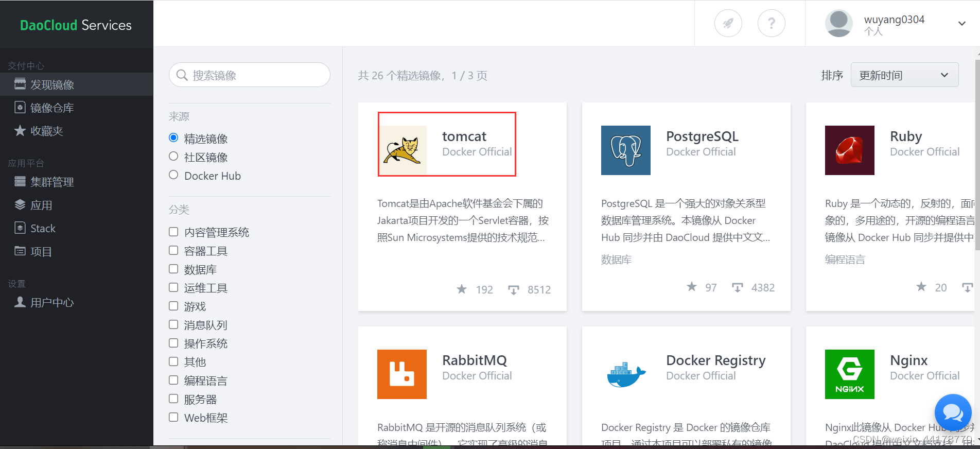Click the Stack document icon
The width and height of the screenshot is (980, 449).
coord(20,228)
